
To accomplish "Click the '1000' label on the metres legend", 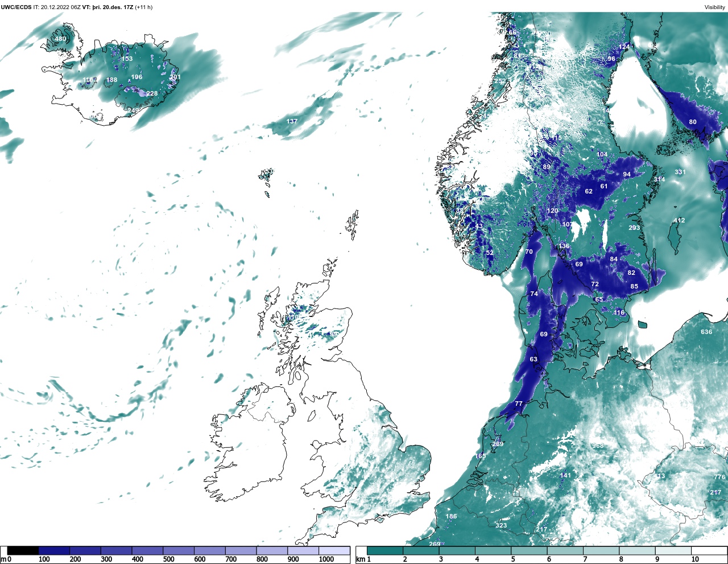I will (x=326, y=559).
